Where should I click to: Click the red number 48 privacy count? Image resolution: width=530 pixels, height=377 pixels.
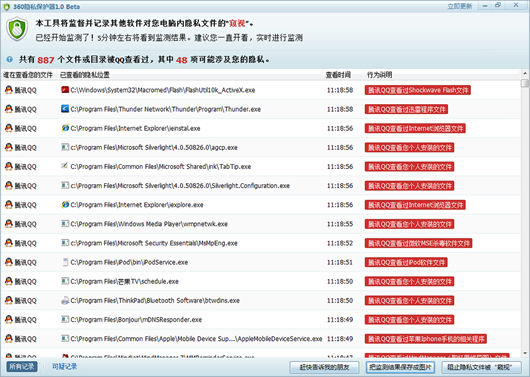182,60
